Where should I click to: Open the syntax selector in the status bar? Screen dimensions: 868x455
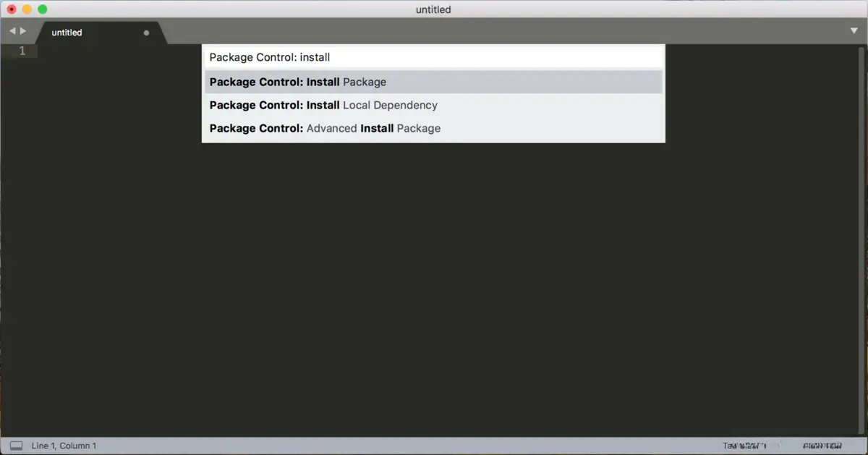click(x=822, y=446)
